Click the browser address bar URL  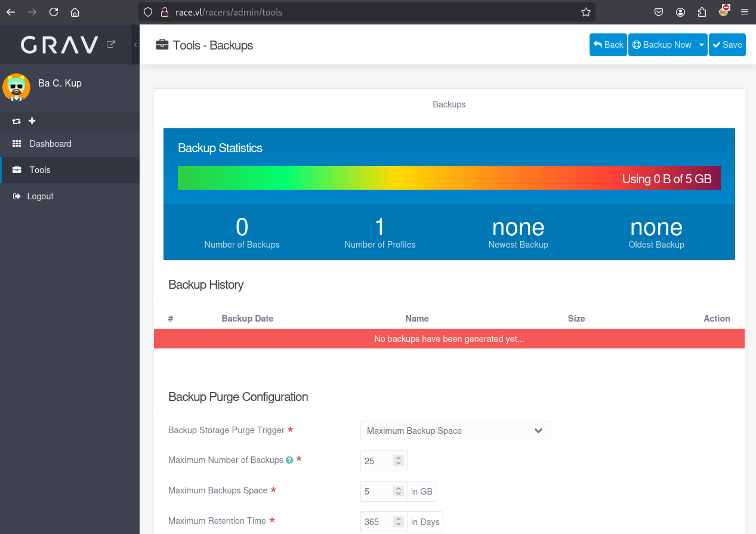click(229, 12)
